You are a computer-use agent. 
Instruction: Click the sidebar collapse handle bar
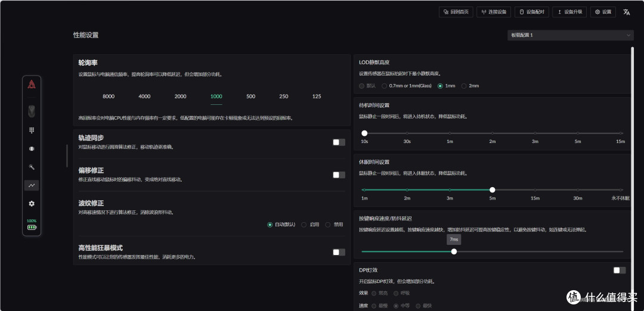point(67,155)
